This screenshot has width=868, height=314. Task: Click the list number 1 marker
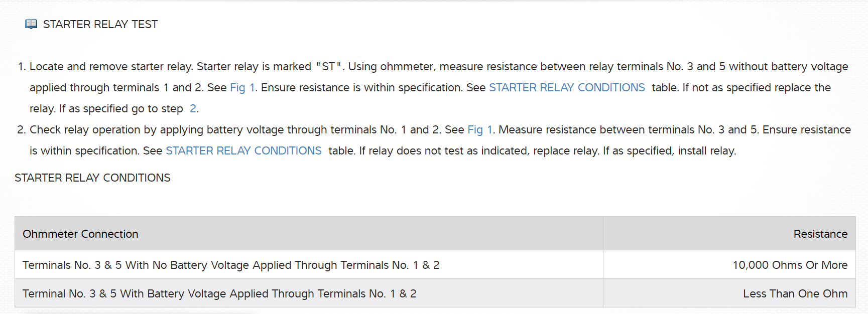click(x=21, y=67)
